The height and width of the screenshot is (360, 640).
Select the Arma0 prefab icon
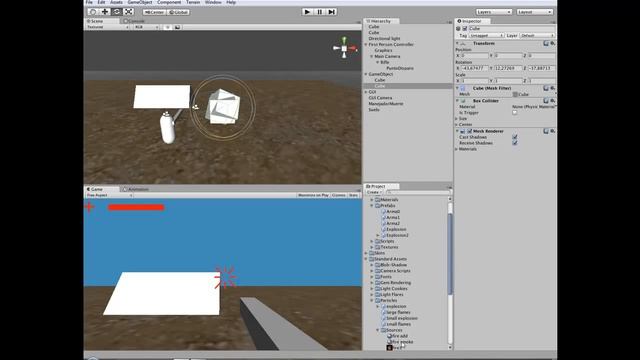(x=383, y=211)
